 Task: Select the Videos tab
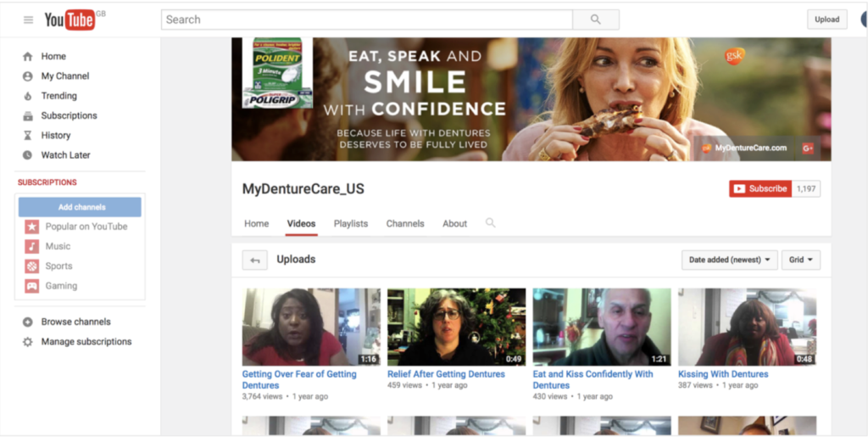coord(301,224)
